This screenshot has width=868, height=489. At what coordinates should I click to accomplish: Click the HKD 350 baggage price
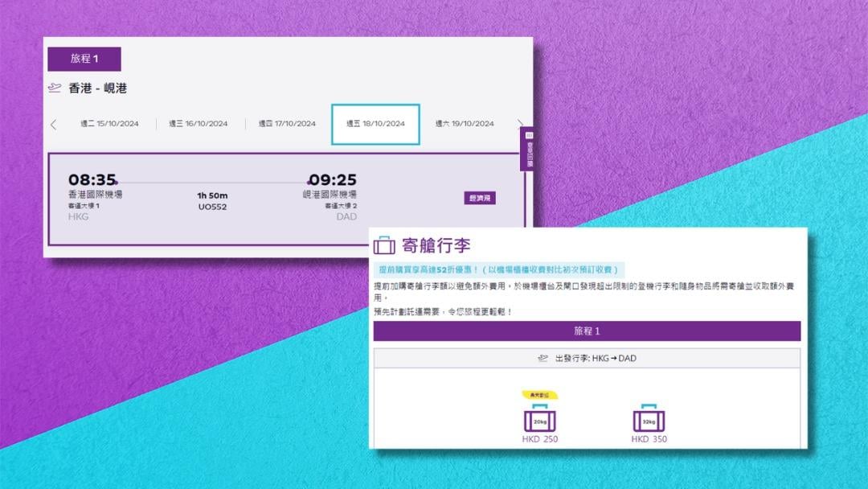(x=649, y=440)
